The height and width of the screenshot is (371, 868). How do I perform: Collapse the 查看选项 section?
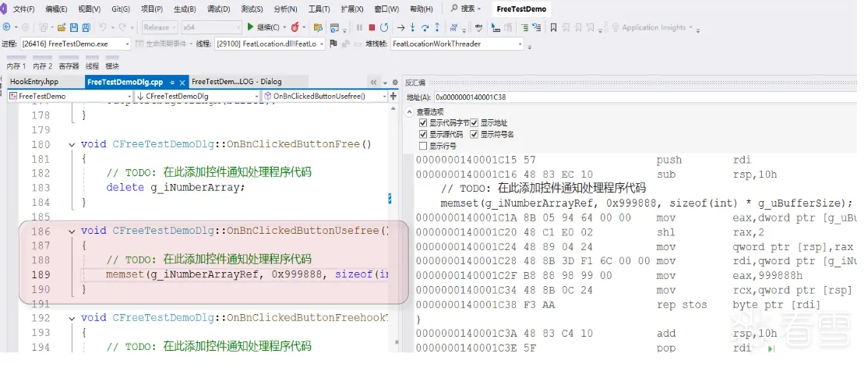click(410, 111)
